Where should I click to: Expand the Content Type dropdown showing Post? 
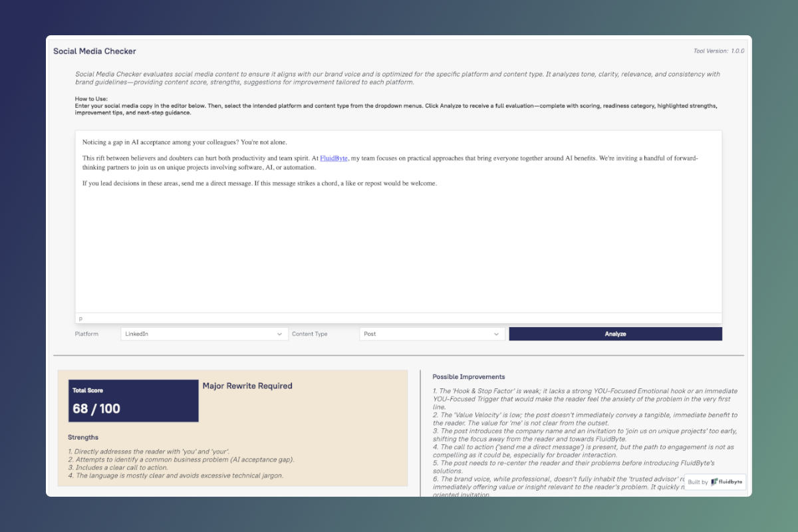[431, 334]
